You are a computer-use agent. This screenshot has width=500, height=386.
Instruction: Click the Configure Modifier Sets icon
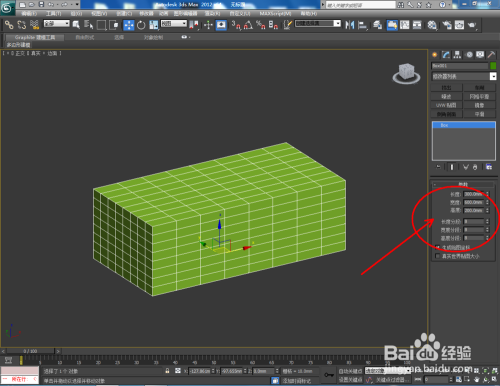pyautogui.click(x=489, y=167)
